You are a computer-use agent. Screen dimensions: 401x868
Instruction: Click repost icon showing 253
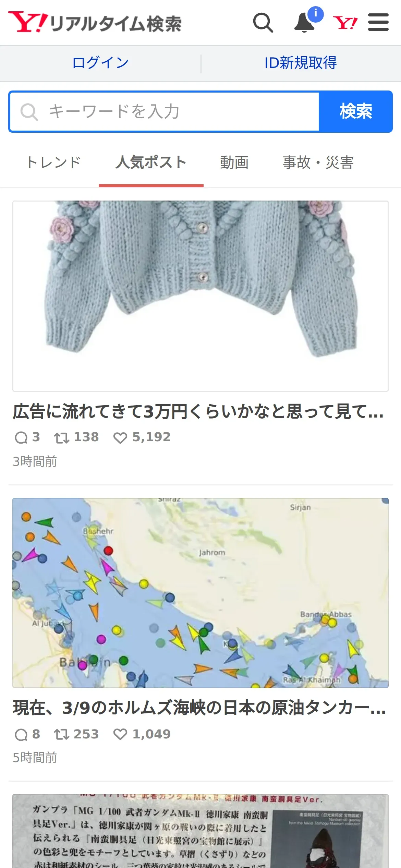click(x=62, y=734)
